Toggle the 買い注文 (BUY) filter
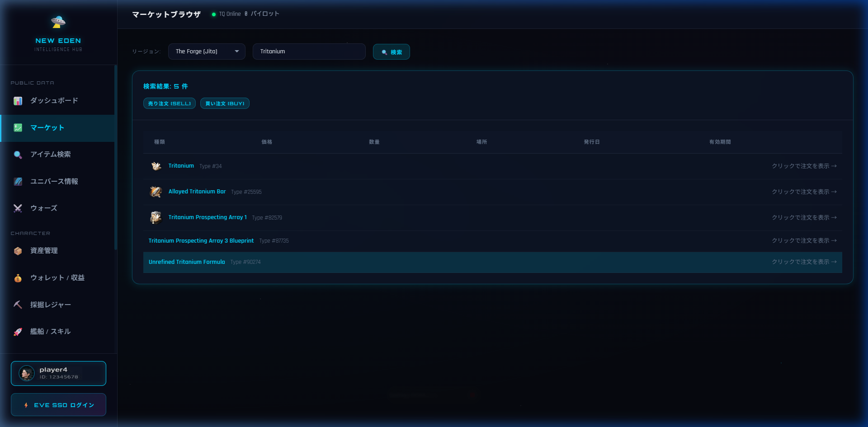 coord(225,103)
